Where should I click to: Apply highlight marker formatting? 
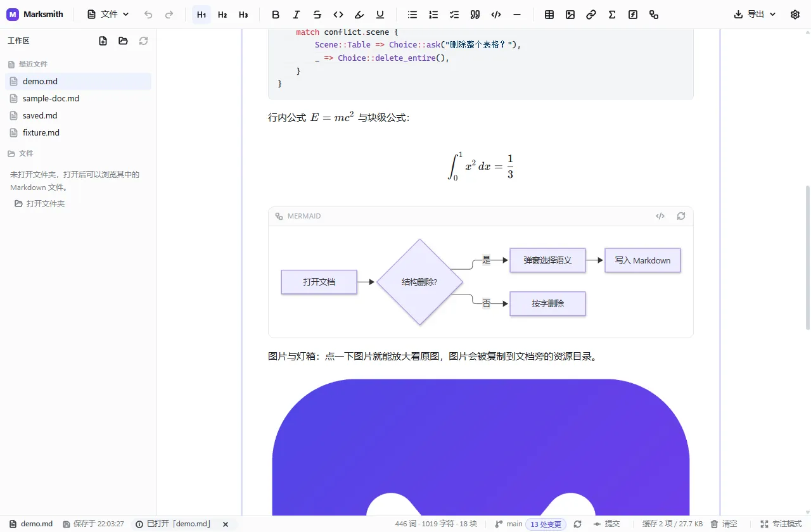pos(359,15)
